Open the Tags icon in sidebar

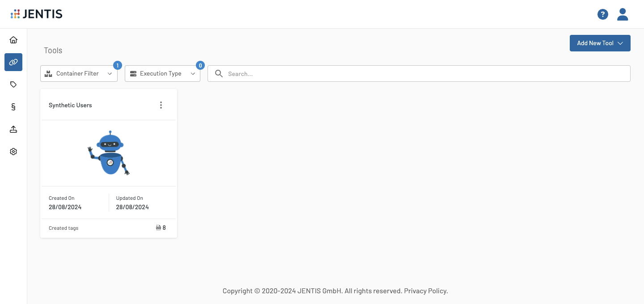click(x=13, y=84)
